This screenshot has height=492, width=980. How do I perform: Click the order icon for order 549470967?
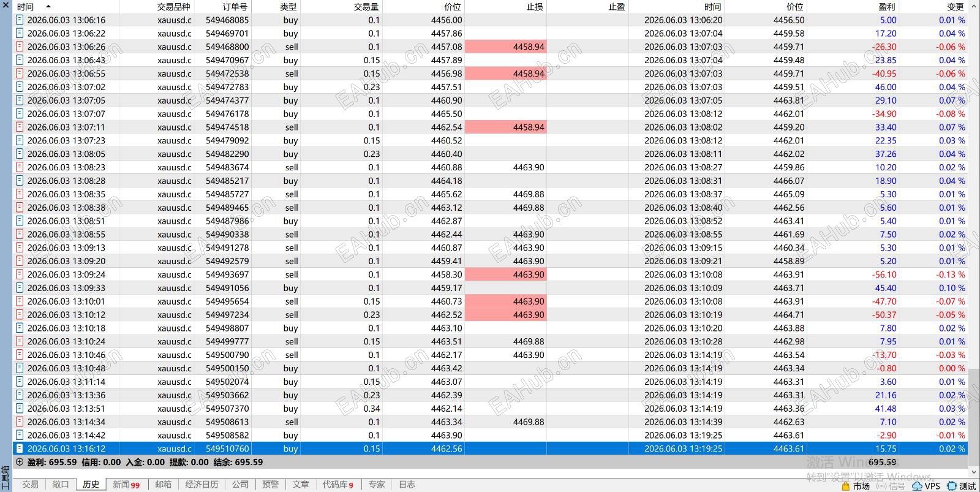19,60
